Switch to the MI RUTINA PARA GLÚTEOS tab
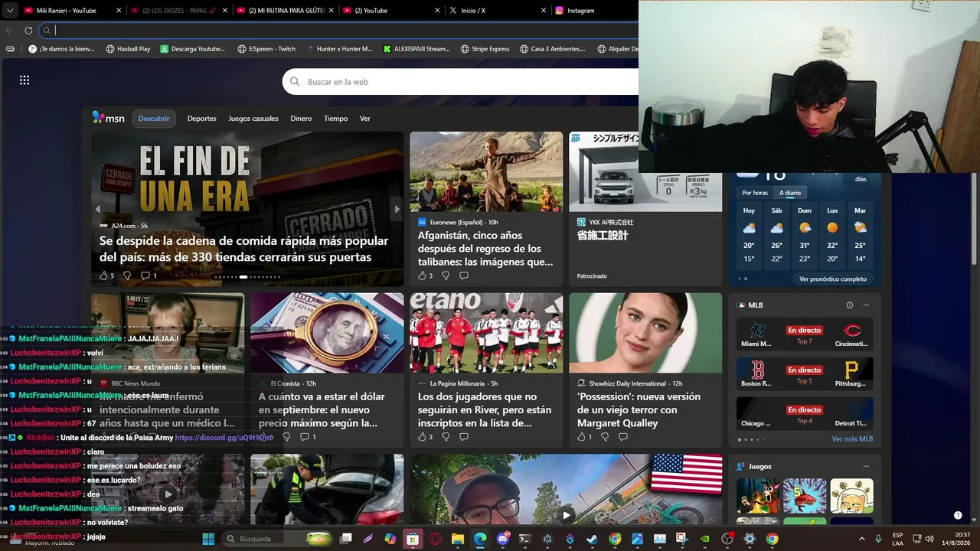Screen dimensions: 980x551 coord(284,11)
